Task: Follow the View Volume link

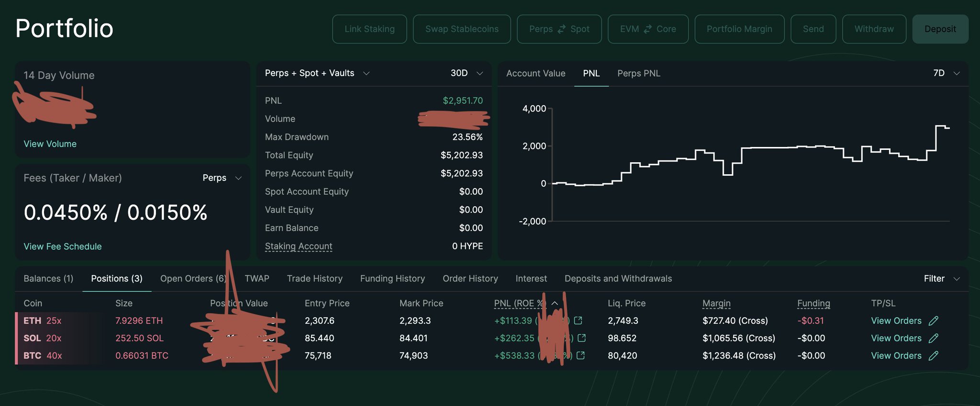Action: (x=50, y=144)
